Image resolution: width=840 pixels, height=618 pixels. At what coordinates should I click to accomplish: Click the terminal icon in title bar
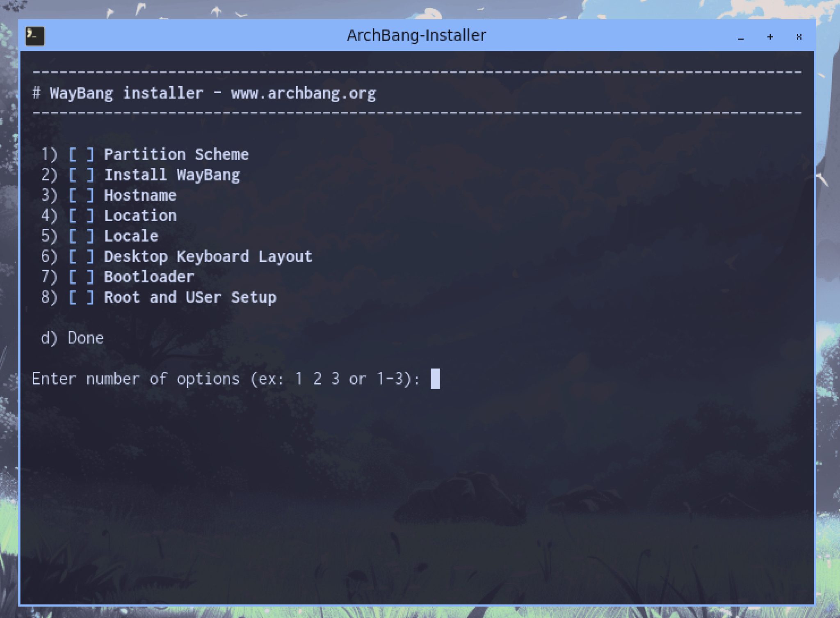click(35, 36)
